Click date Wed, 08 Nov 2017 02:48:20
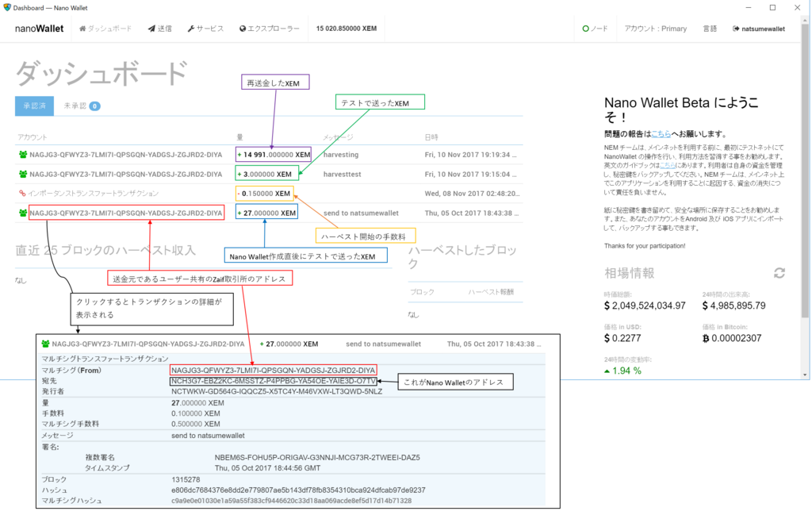Viewport: 812px width, 515px height. coord(472,194)
